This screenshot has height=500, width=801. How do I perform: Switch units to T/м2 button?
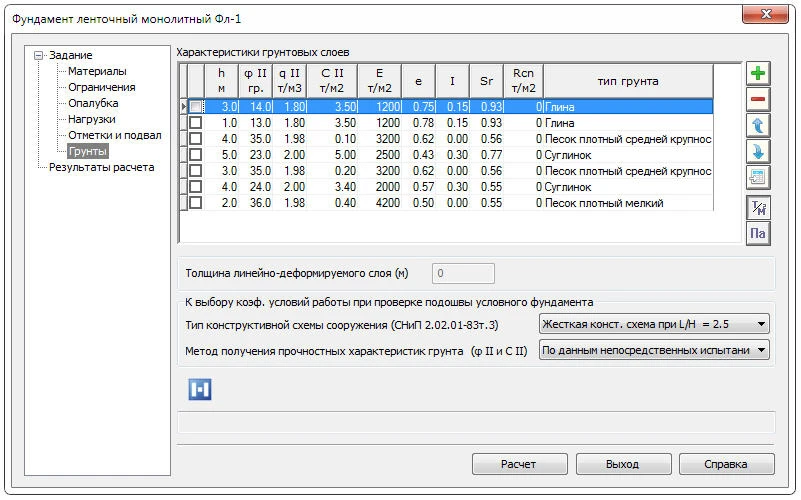759,208
